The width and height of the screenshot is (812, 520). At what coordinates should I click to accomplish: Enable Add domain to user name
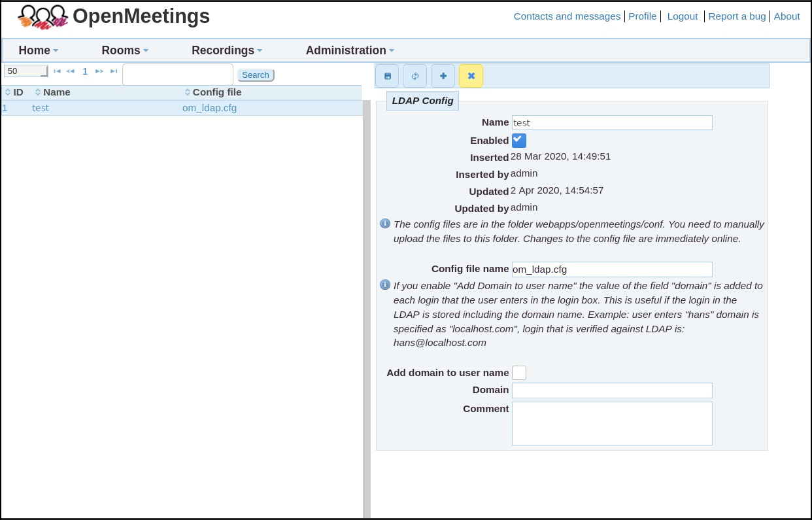click(518, 373)
